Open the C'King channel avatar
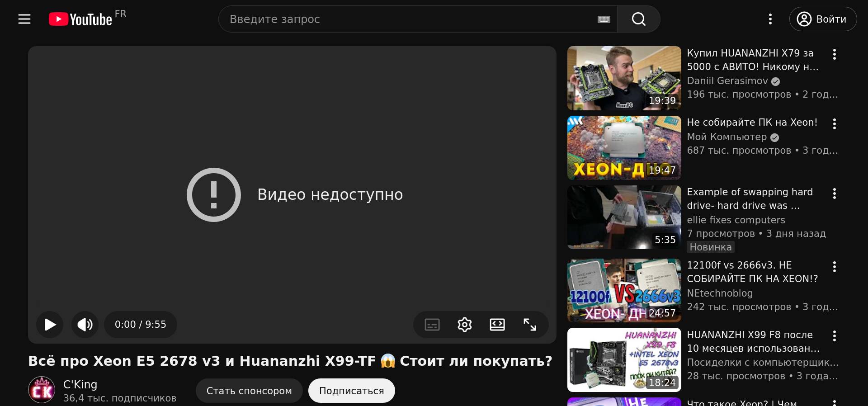 (x=42, y=390)
